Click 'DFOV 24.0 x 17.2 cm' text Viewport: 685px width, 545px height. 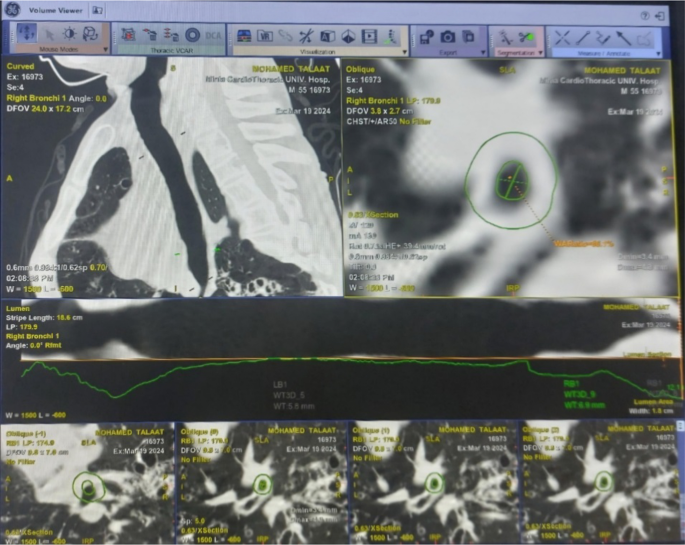tap(45, 108)
